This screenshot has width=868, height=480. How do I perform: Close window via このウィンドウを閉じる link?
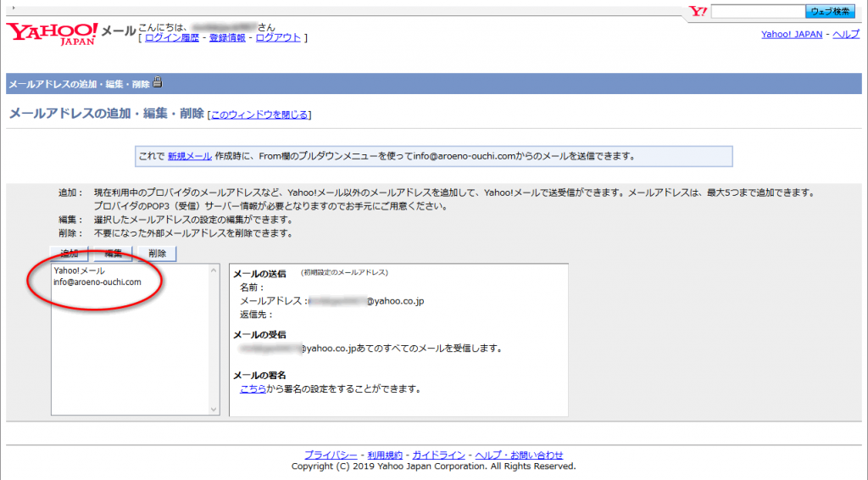click(x=259, y=114)
